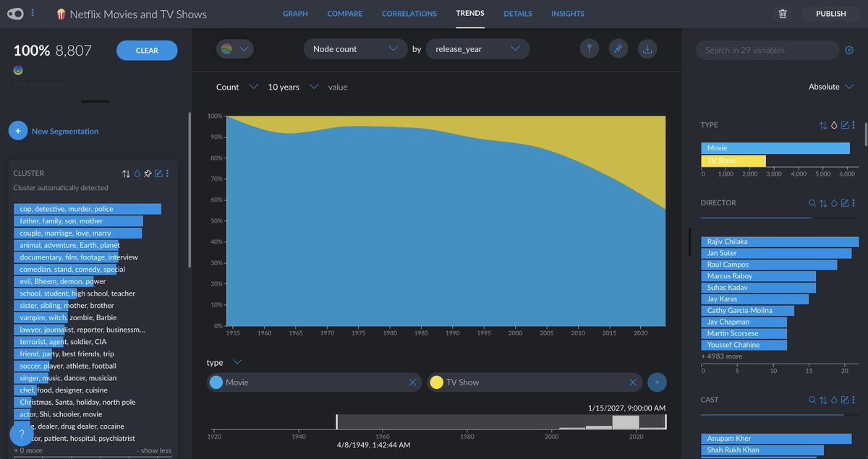Click the CLEAR selection button
The width and height of the screenshot is (868, 459).
(x=147, y=51)
